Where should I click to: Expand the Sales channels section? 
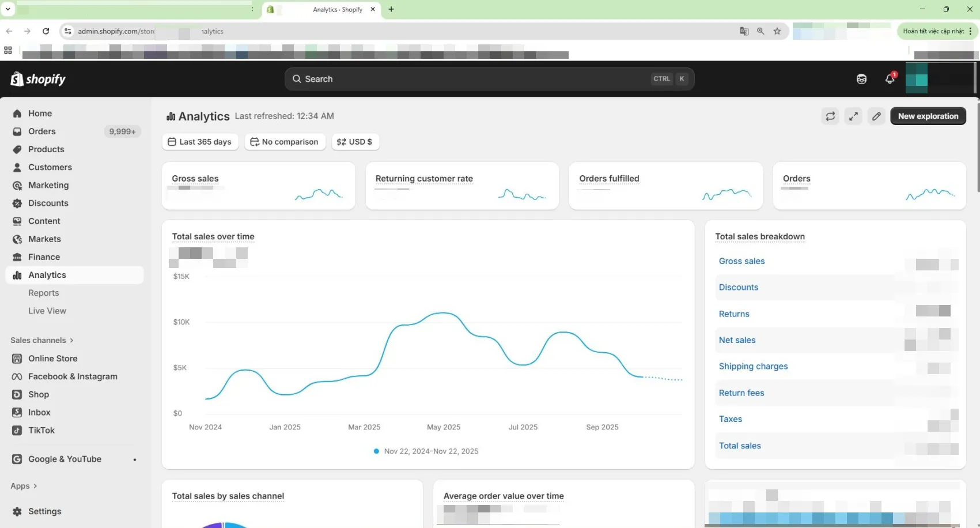tap(42, 341)
